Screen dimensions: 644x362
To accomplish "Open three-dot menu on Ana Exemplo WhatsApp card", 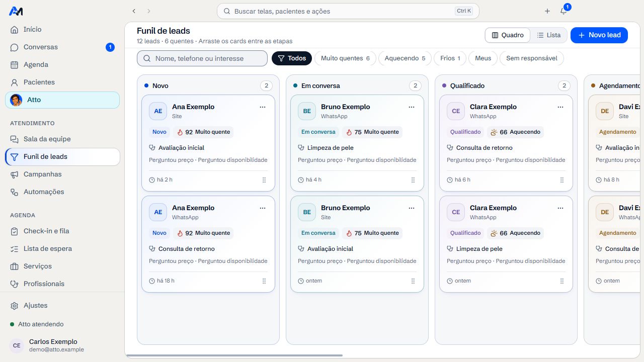I will pos(263,208).
